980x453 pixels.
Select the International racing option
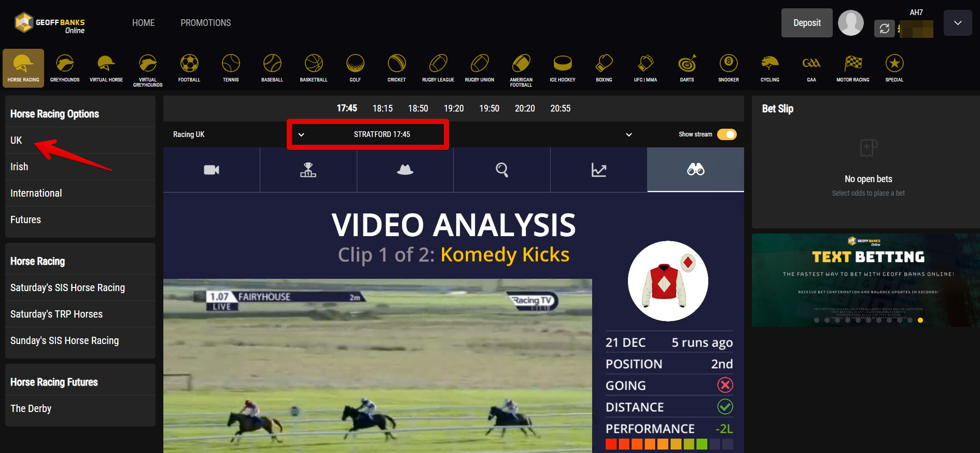pyautogui.click(x=80, y=193)
